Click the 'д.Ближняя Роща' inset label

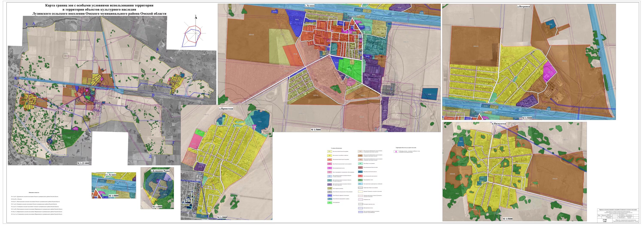point(160,171)
